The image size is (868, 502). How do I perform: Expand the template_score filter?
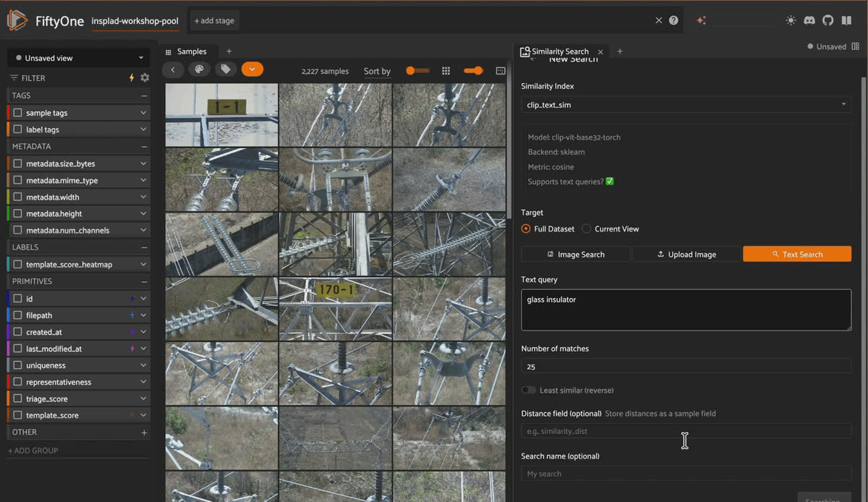143,415
